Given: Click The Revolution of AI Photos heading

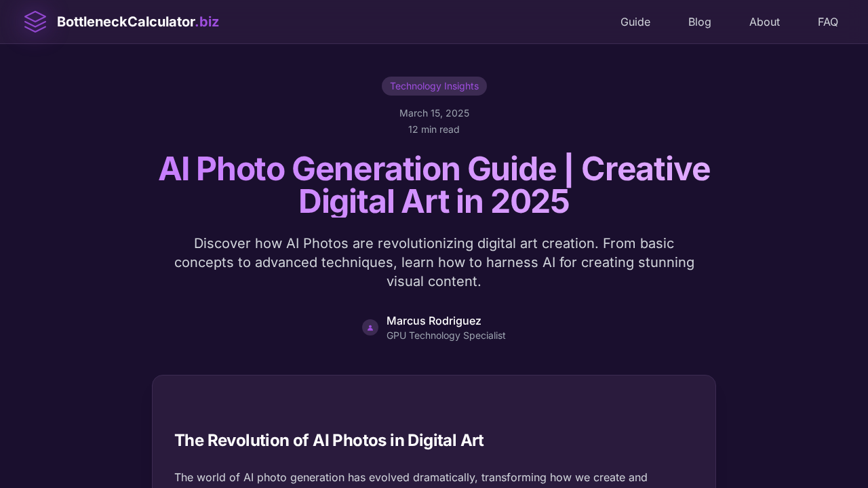Looking at the screenshot, I should (x=329, y=441).
